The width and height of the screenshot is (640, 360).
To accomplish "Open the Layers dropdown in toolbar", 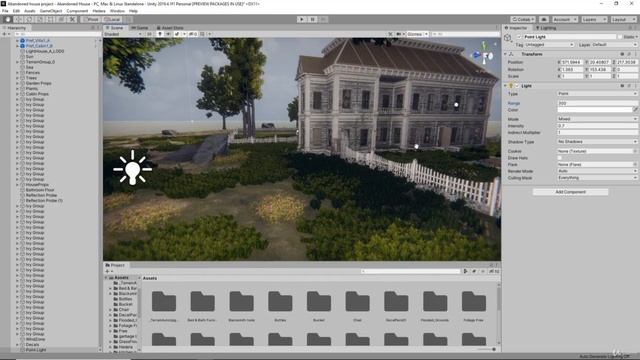I will [x=594, y=19].
